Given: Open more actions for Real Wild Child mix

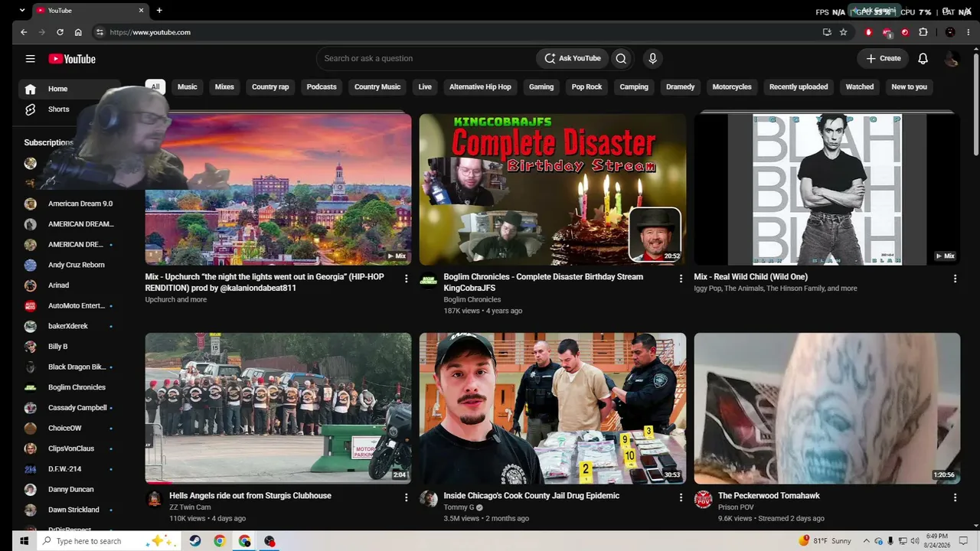Looking at the screenshot, I should click(955, 279).
